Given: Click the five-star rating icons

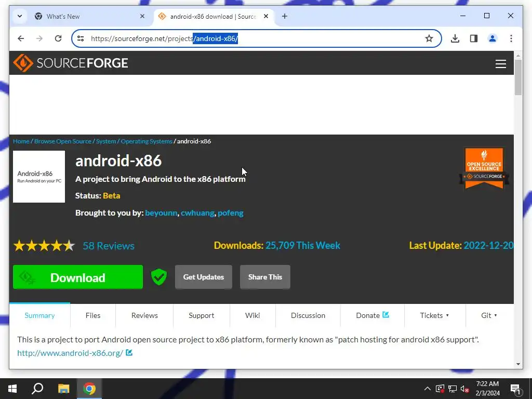Looking at the screenshot, I should (x=44, y=245).
